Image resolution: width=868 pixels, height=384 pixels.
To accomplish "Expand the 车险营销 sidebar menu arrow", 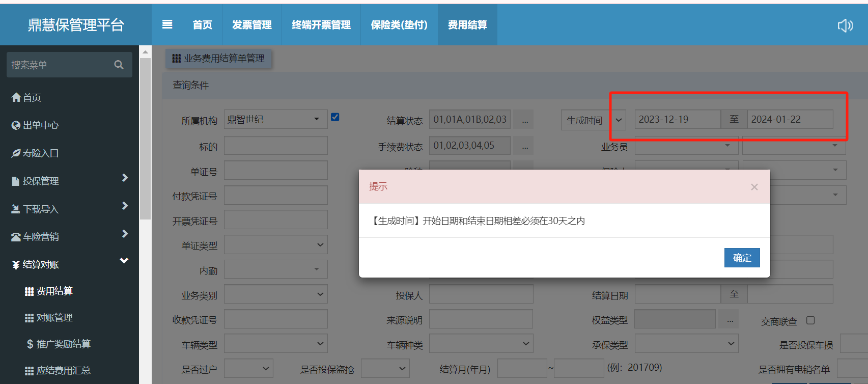I will click(125, 234).
